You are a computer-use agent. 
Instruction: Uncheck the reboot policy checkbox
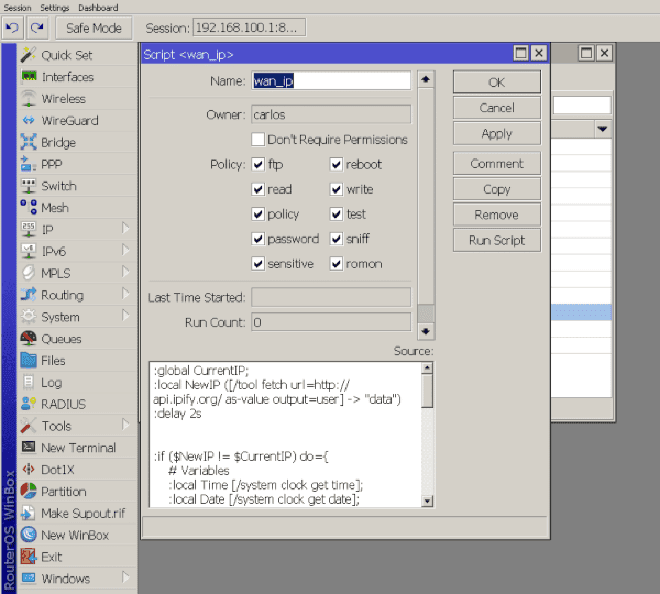pos(336,164)
